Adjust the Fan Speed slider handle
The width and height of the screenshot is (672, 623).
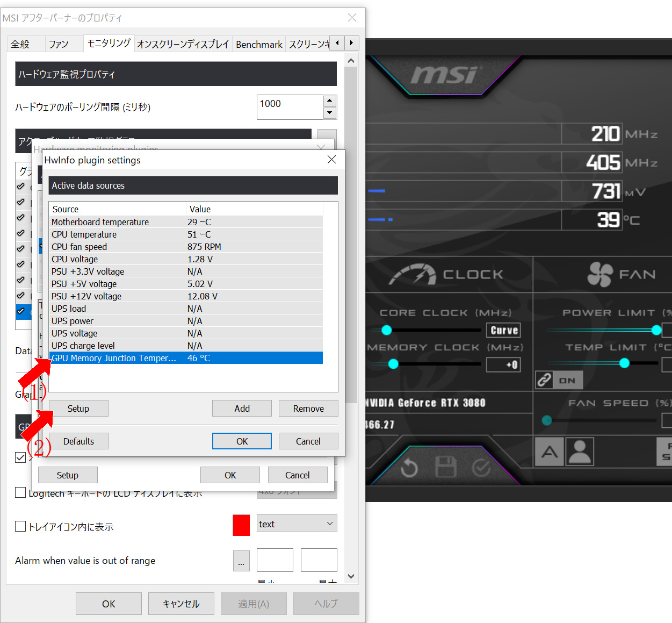point(547,420)
